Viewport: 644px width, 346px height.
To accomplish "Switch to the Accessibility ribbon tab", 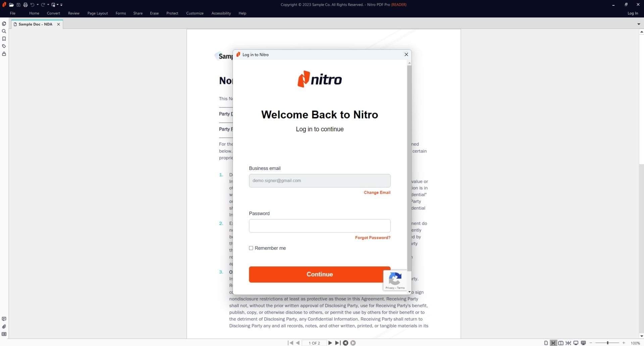I will [x=221, y=13].
